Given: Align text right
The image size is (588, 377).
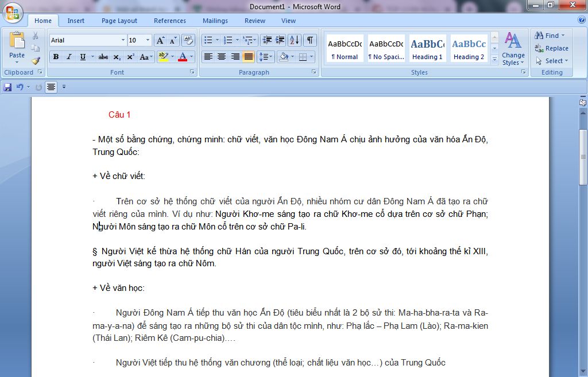Looking at the screenshot, I should click(235, 57).
